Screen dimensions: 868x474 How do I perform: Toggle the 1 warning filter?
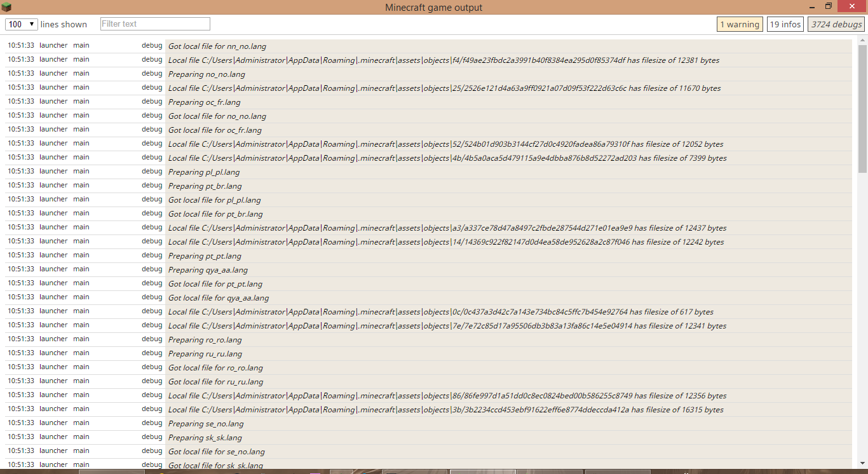[739, 24]
